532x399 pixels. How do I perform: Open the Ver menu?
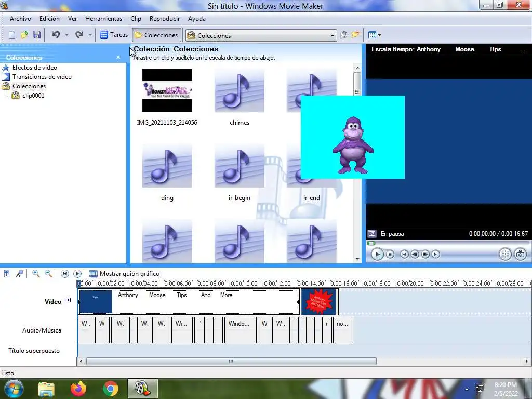[x=72, y=19]
